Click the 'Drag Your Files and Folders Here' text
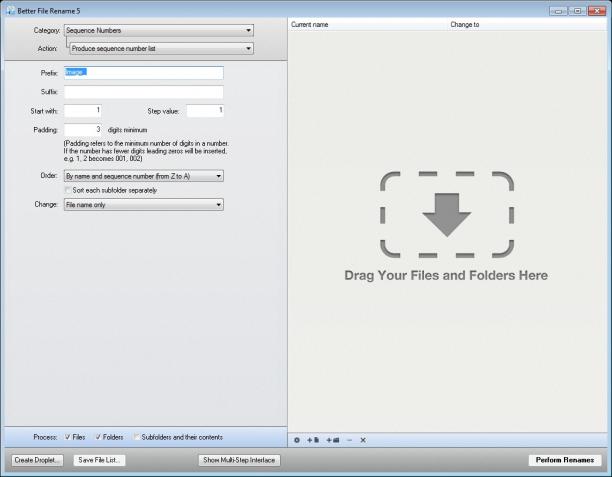The height and width of the screenshot is (477, 612). pyautogui.click(x=446, y=275)
